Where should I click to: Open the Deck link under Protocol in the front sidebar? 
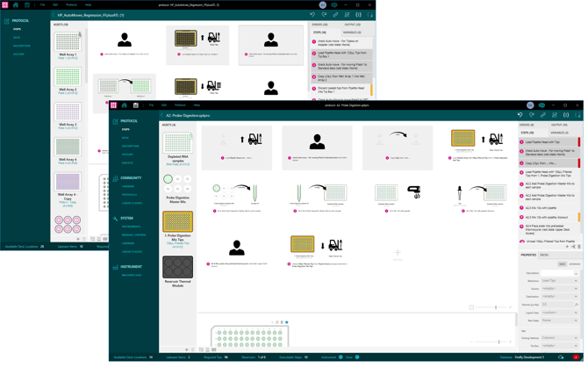[x=125, y=138]
